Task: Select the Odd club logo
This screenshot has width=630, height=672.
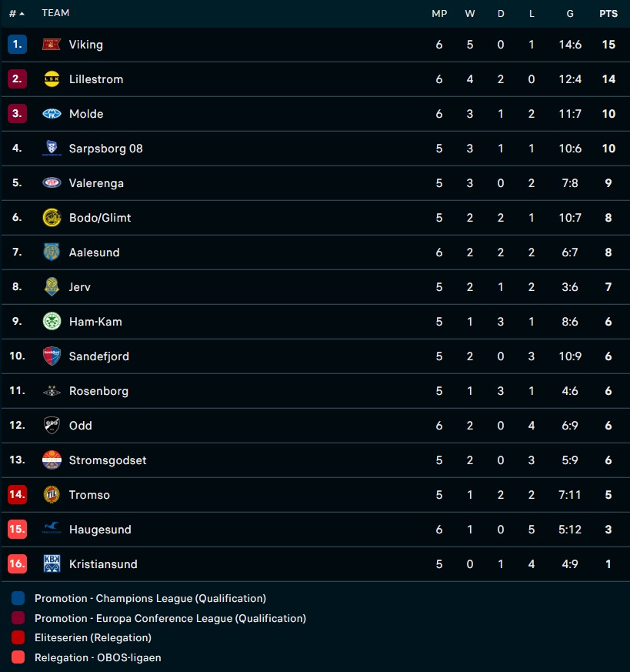Action: [x=52, y=426]
